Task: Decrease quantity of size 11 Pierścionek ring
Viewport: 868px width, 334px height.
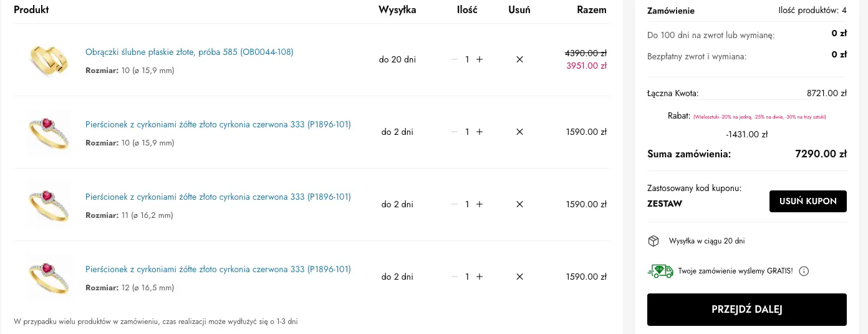Action: [x=455, y=204]
